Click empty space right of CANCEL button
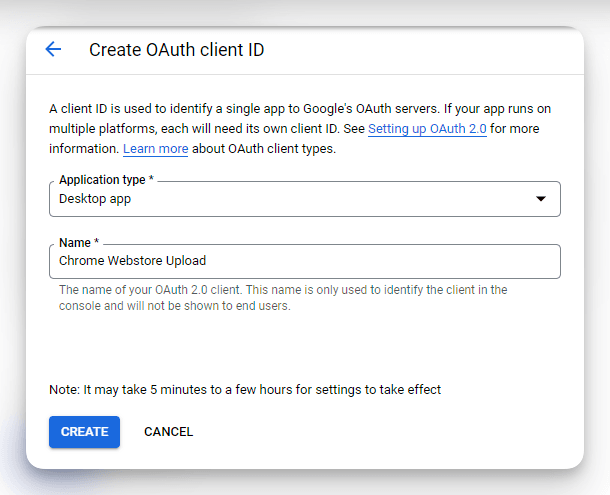 tap(380, 432)
